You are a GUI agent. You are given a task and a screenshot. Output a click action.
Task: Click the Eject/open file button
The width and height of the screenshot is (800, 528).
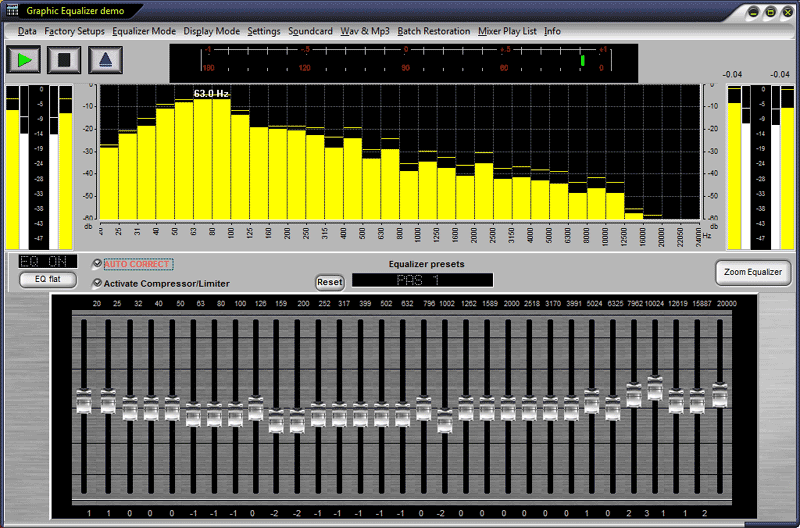[x=106, y=59]
